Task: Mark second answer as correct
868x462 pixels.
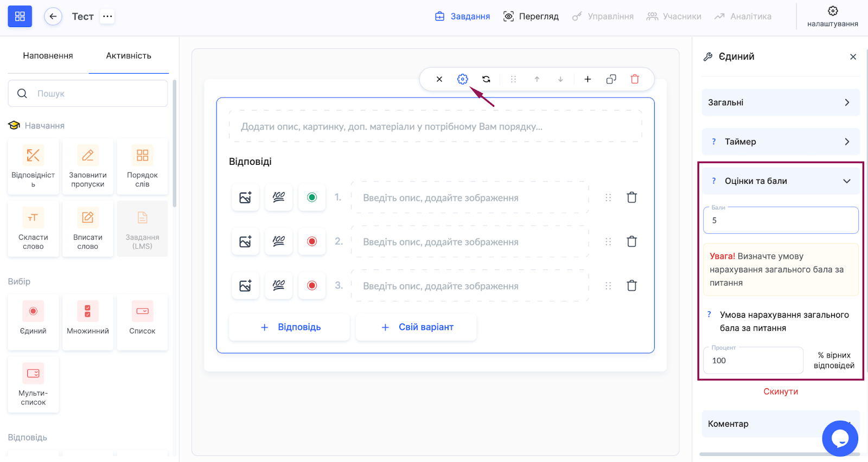Action: 312,241
